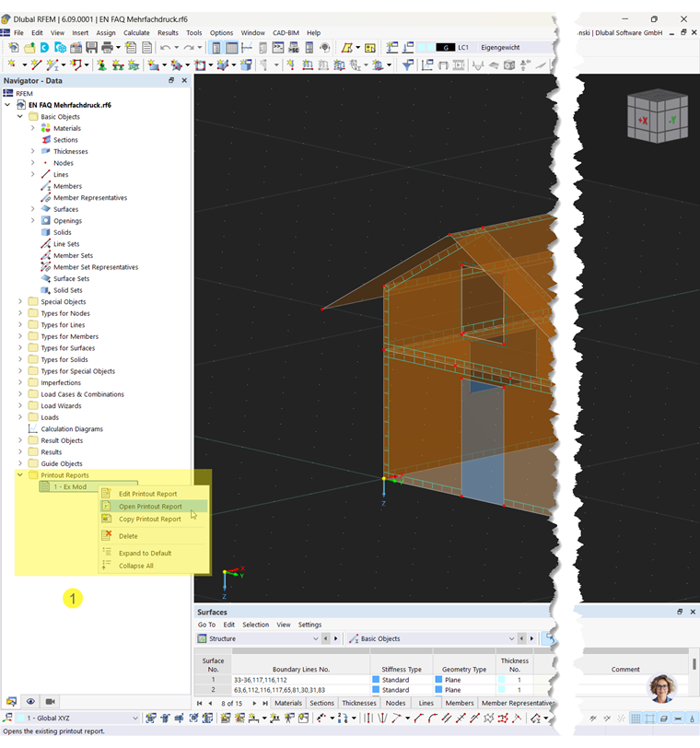
Task: Click the black G load case swatch
Action: click(446, 47)
